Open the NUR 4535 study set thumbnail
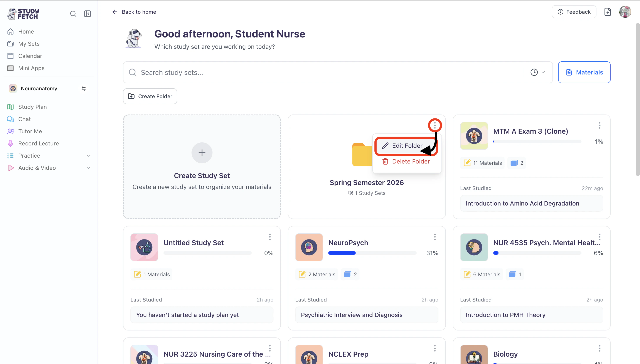 474,247
